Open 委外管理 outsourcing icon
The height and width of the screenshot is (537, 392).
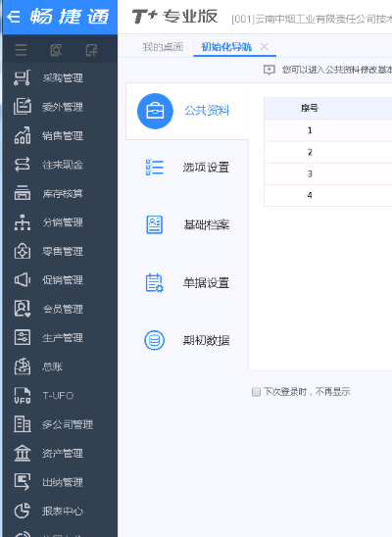(23, 107)
